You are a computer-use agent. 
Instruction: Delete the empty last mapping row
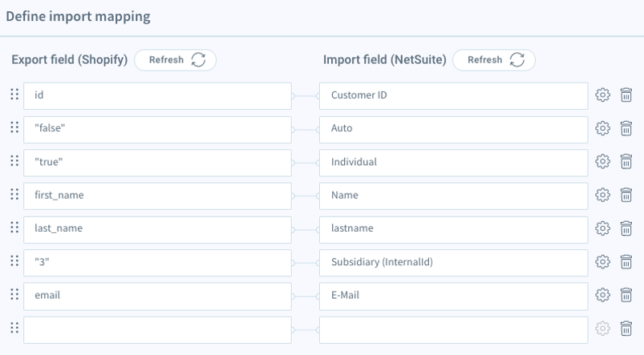(x=626, y=329)
